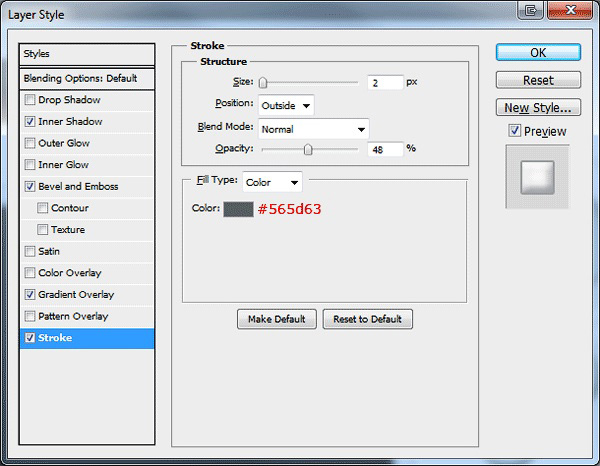600x466 pixels.
Task: Click the style preview thumbnail
Action: [x=538, y=177]
